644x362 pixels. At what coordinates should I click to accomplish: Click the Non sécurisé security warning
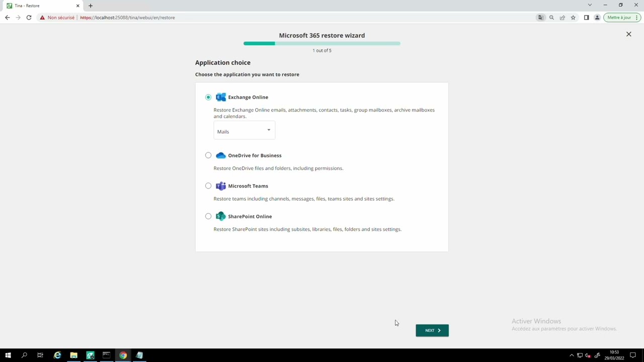[x=57, y=18]
